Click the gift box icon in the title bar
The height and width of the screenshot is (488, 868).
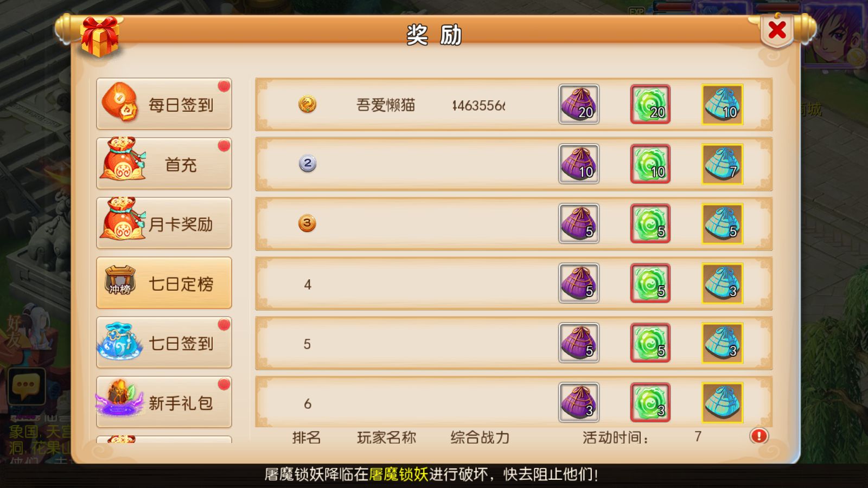pos(100,36)
